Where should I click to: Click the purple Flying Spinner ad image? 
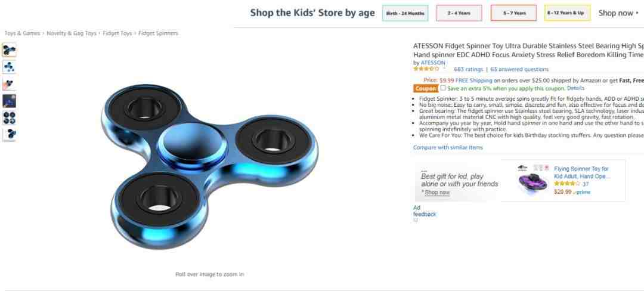tap(533, 179)
